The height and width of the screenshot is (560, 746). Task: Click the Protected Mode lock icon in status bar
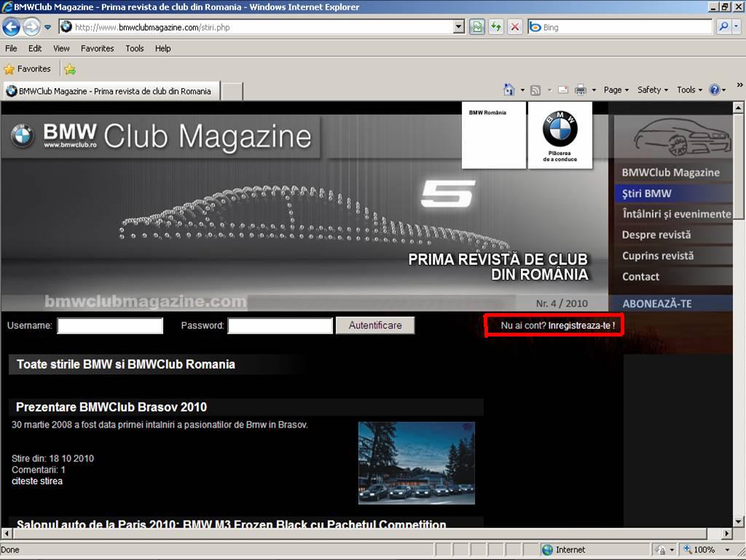660,550
